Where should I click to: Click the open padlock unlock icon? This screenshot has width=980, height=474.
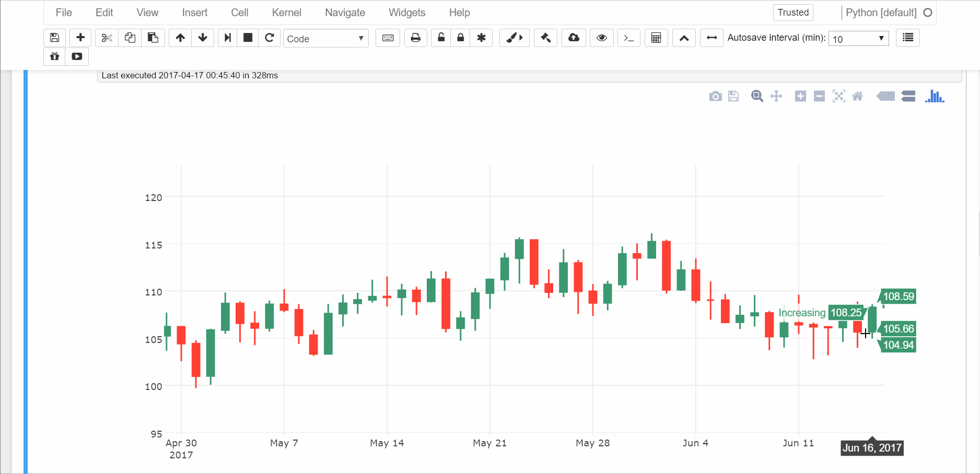point(441,38)
